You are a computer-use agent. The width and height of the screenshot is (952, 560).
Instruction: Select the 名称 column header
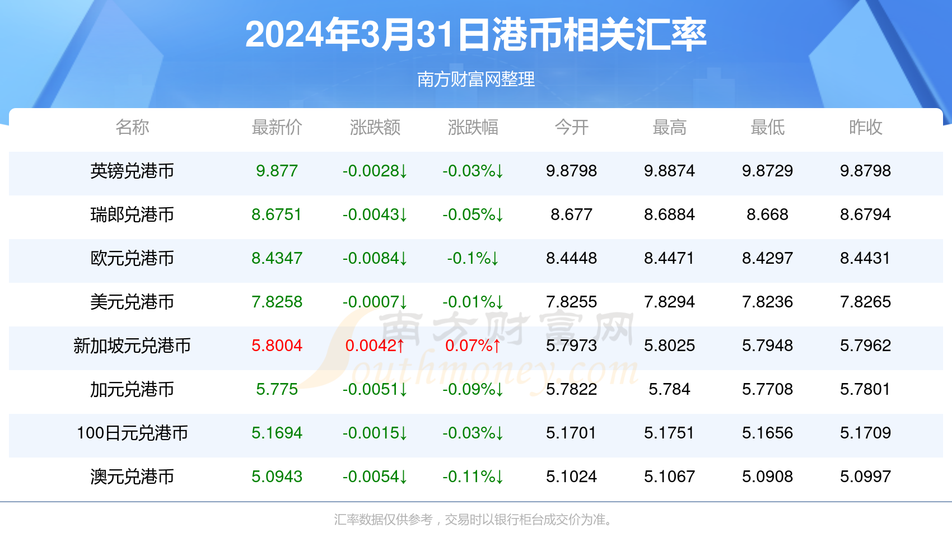[x=132, y=128]
